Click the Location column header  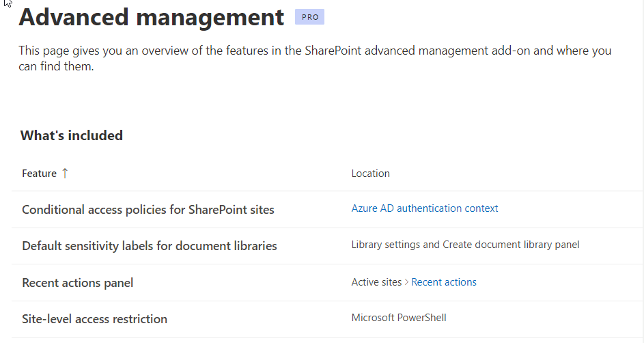click(370, 174)
